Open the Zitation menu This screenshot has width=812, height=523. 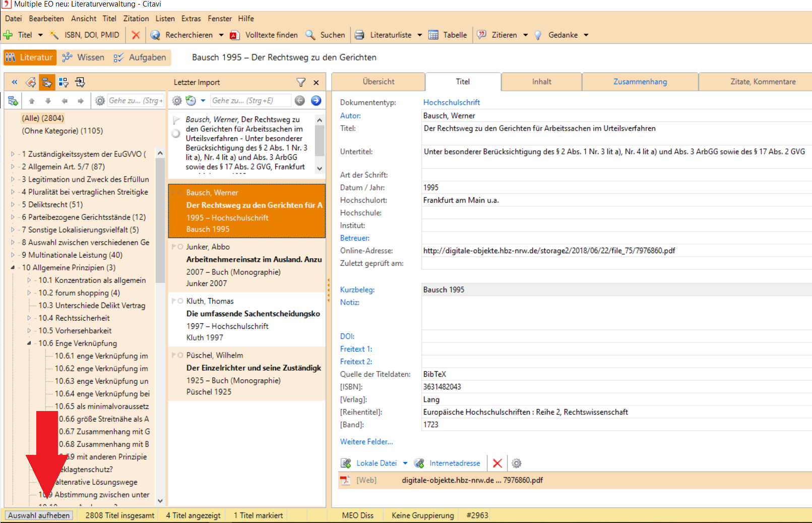coord(136,19)
